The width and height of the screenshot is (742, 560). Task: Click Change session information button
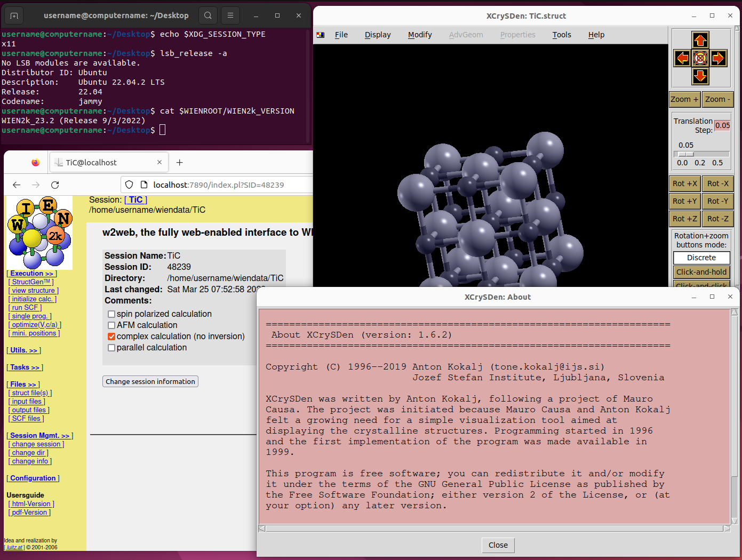(150, 381)
